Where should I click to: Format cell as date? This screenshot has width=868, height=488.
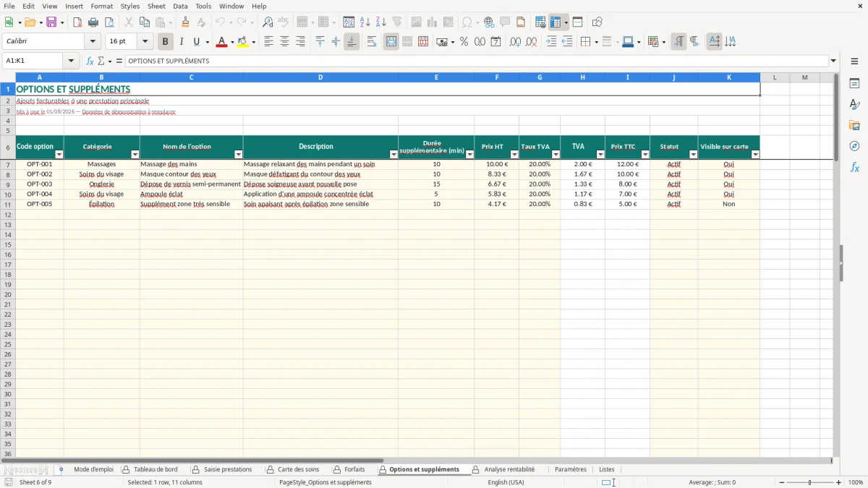495,42
